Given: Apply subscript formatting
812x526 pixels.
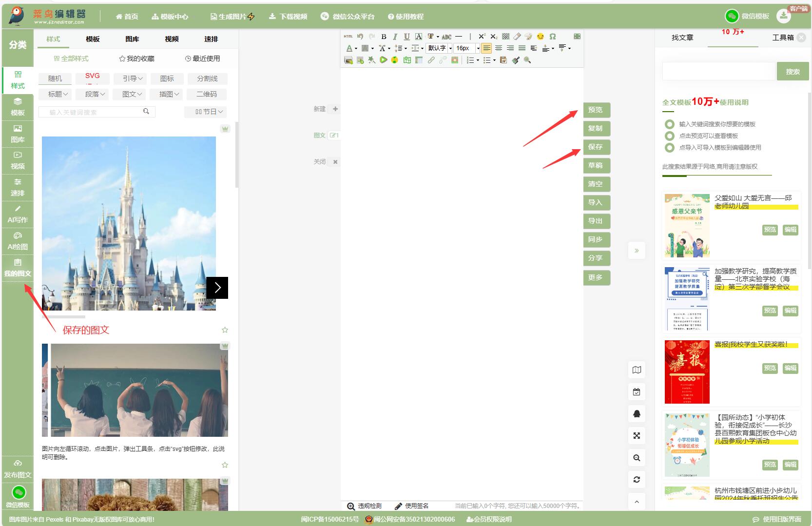Looking at the screenshot, I should coord(494,37).
